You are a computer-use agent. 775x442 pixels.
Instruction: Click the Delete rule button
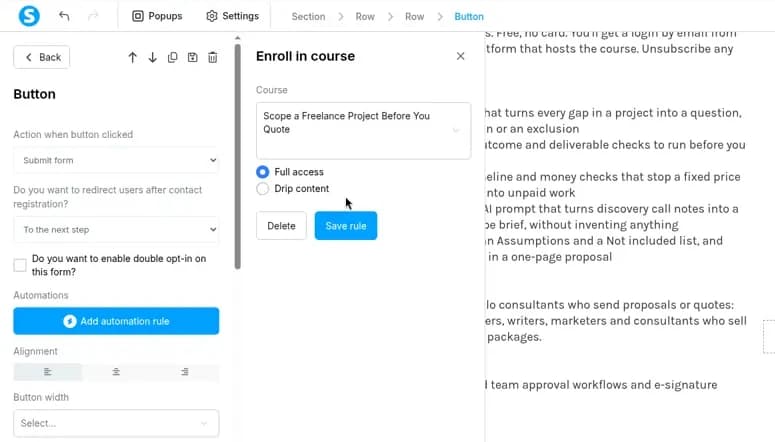(281, 225)
